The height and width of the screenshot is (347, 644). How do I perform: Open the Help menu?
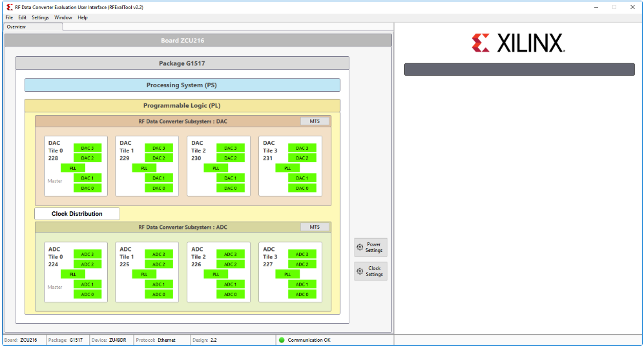pyautogui.click(x=83, y=17)
